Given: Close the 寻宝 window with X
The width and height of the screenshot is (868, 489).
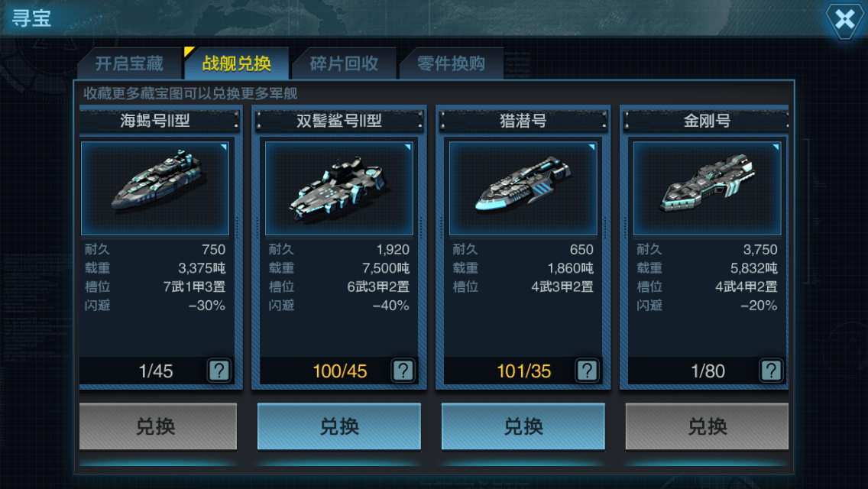Looking at the screenshot, I should [x=845, y=20].
